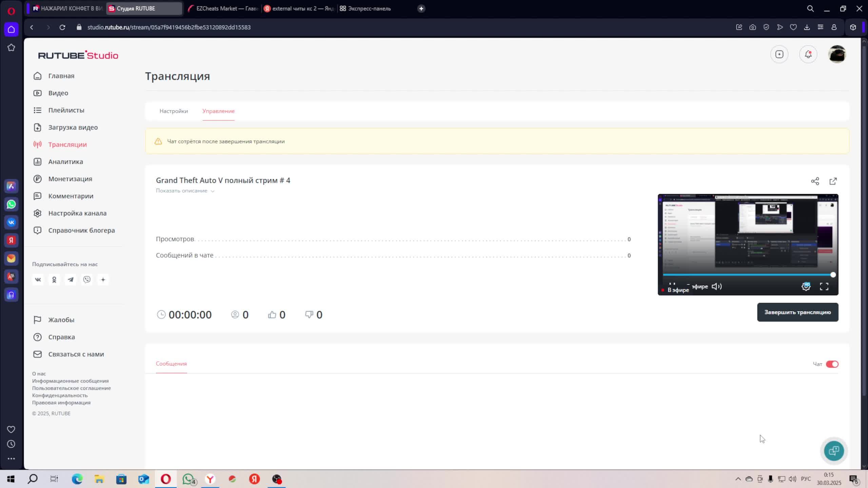This screenshot has width=868, height=488.
Task: Click the add video plus icon in header
Action: pos(779,54)
